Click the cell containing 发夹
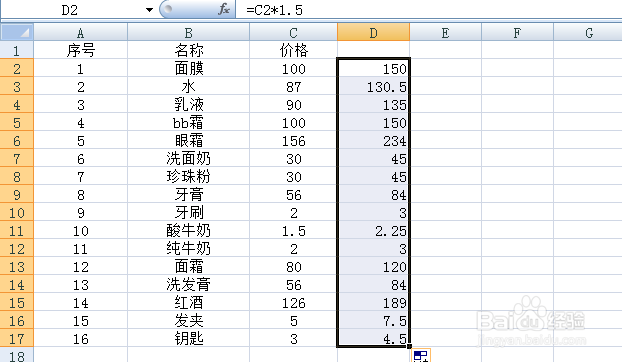Viewport: 622px width, 362px height. pos(188,321)
